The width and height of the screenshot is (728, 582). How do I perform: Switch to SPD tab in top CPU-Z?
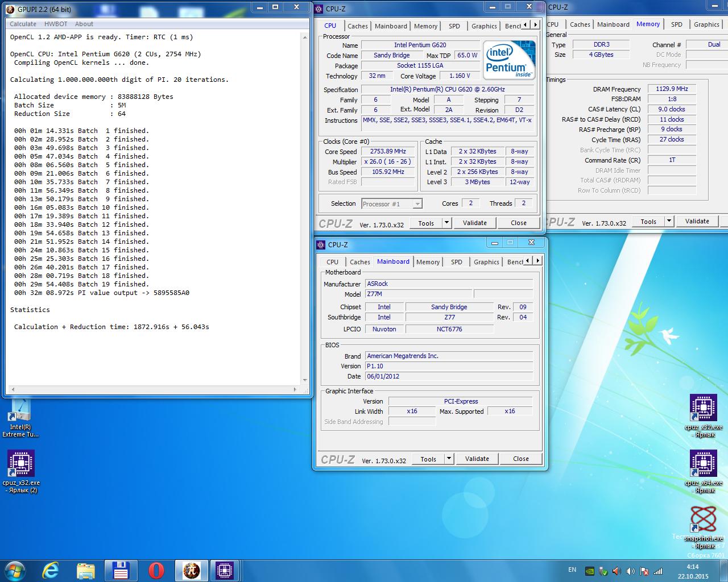[454, 26]
